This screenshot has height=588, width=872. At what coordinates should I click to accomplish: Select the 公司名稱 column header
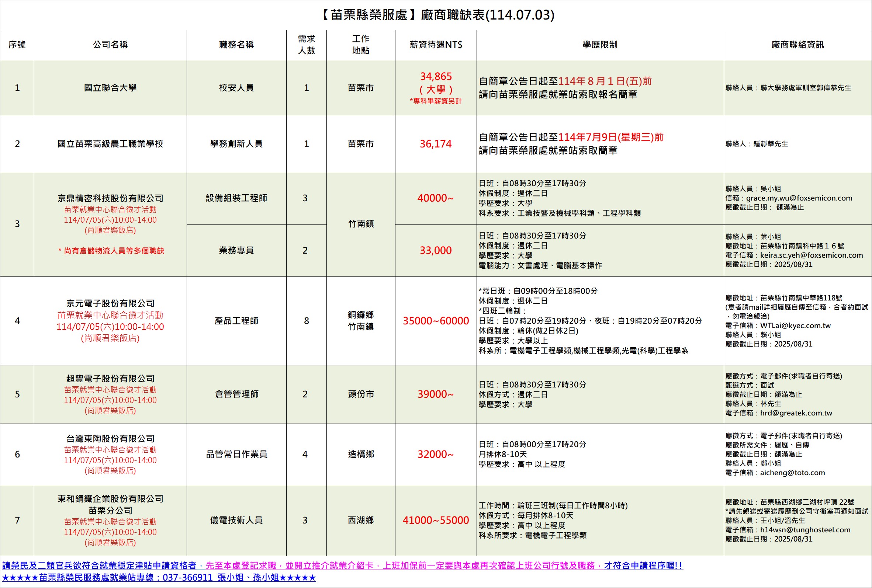110,45
